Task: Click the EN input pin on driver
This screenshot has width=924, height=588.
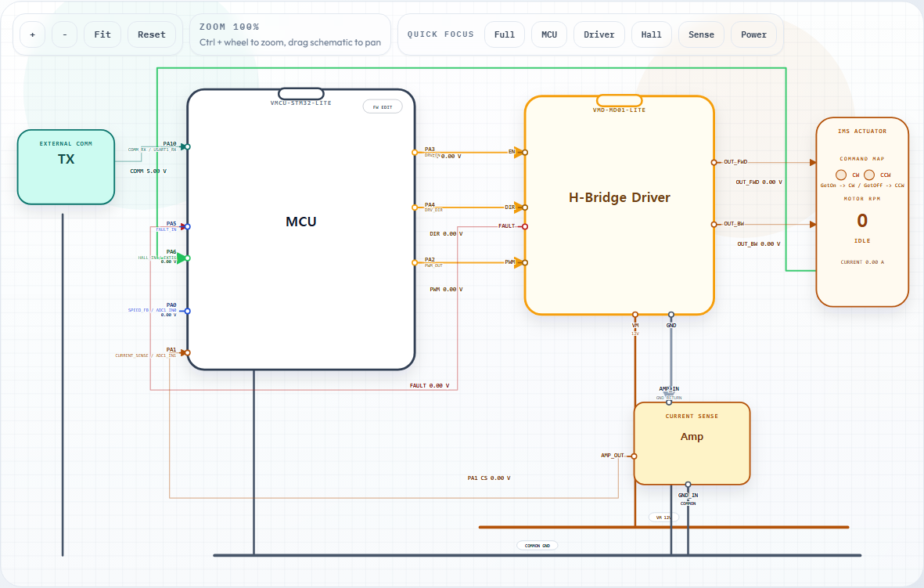Action: pyautogui.click(x=524, y=152)
